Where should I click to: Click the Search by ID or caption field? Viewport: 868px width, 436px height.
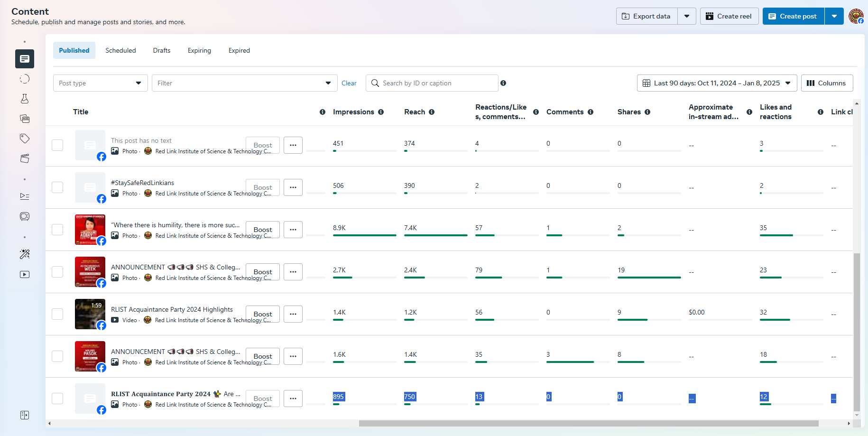(436, 83)
